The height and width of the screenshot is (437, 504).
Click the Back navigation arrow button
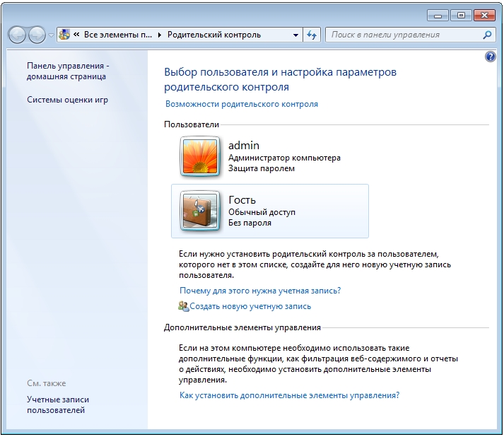pyautogui.click(x=17, y=35)
